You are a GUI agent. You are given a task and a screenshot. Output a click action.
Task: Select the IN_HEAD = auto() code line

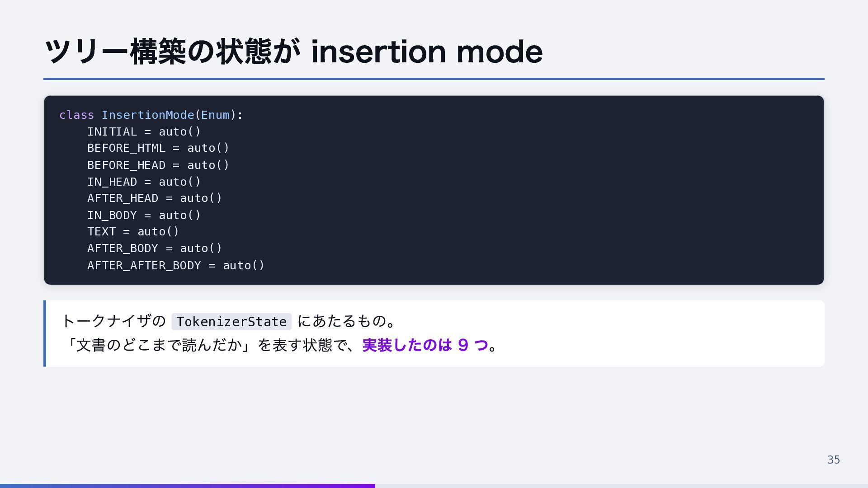[x=144, y=182]
